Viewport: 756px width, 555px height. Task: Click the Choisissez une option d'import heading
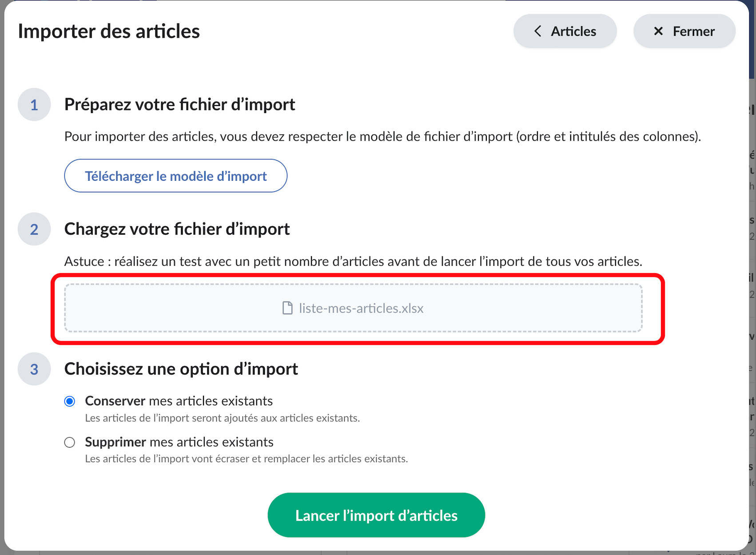click(181, 369)
